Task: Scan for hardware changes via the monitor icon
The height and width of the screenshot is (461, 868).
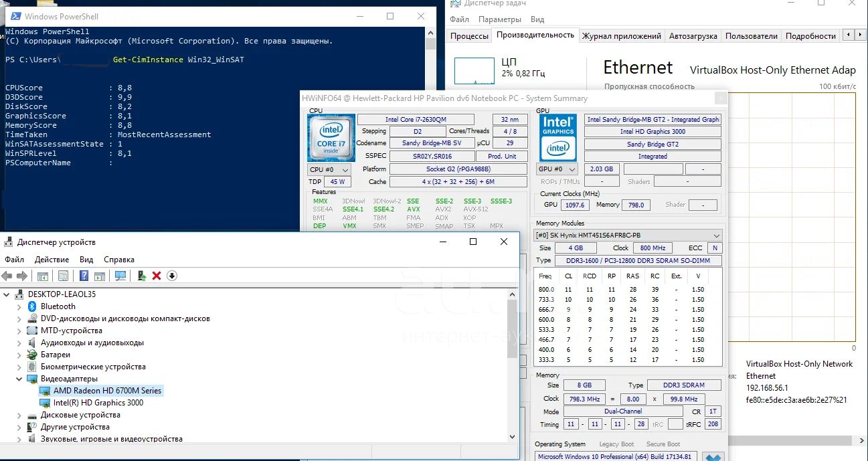Action: (x=120, y=276)
